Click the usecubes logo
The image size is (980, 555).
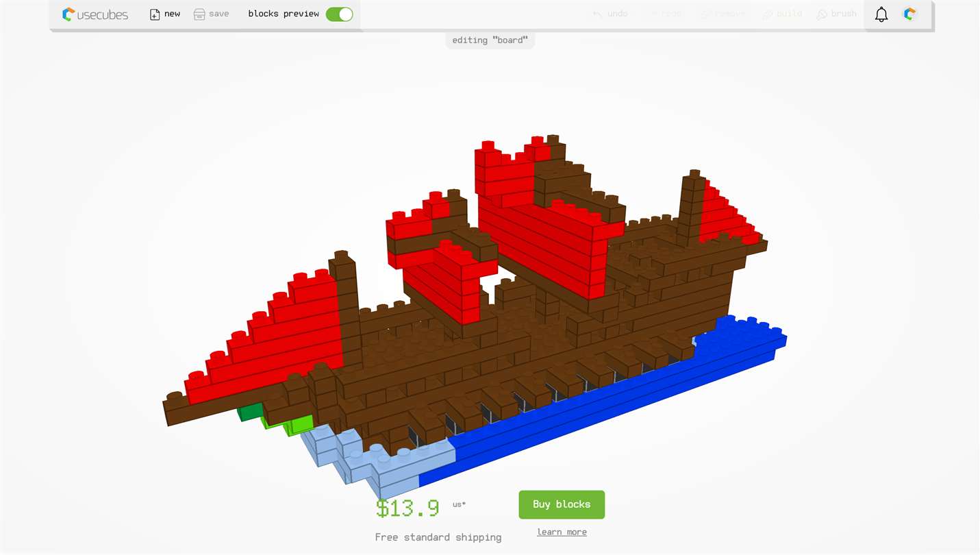pyautogui.click(x=95, y=14)
